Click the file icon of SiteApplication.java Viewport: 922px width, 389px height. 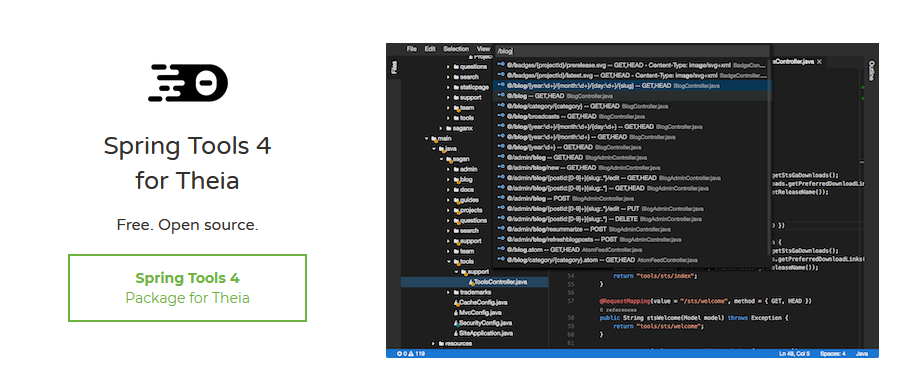click(x=456, y=333)
